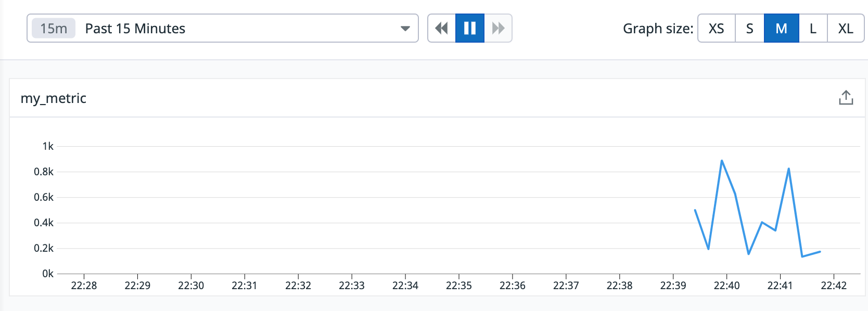Click the 1k y-axis label
The image size is (868, 311).
point(48,146)
